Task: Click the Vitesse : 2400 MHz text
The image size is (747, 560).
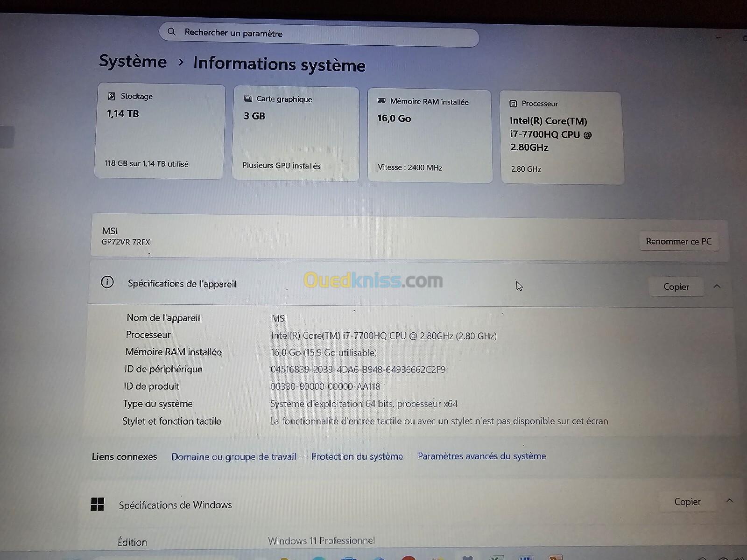Action: coord(410,167)
